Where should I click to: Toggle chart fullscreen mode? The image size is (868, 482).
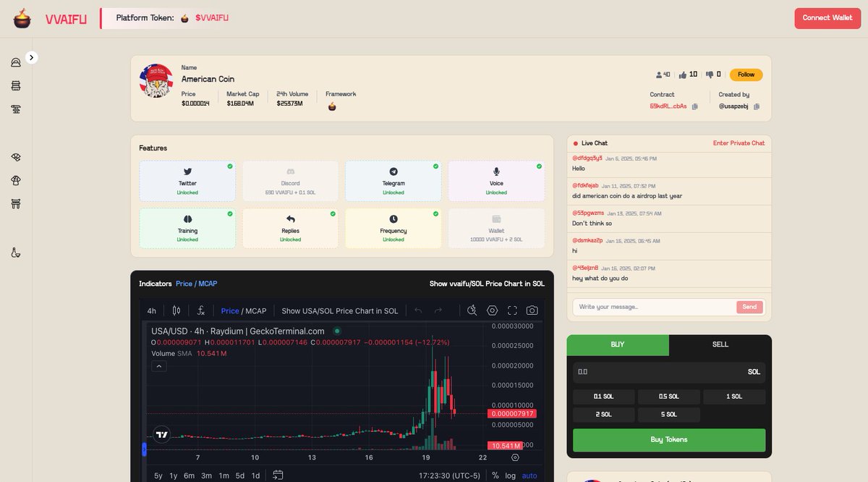pos(512,310)
